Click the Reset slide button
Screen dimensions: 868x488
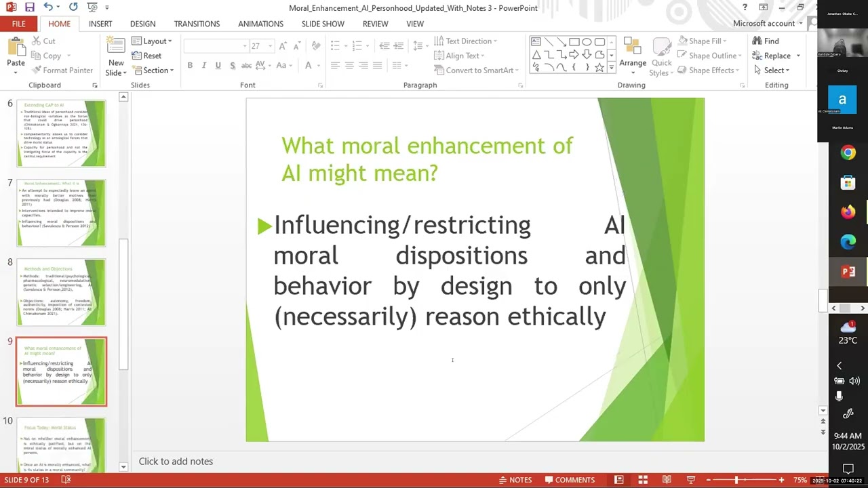click(x=146, y=56)
